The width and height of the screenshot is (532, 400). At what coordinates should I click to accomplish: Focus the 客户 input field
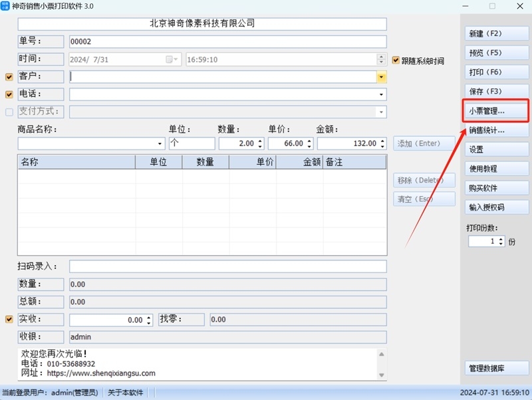point(223,77)
